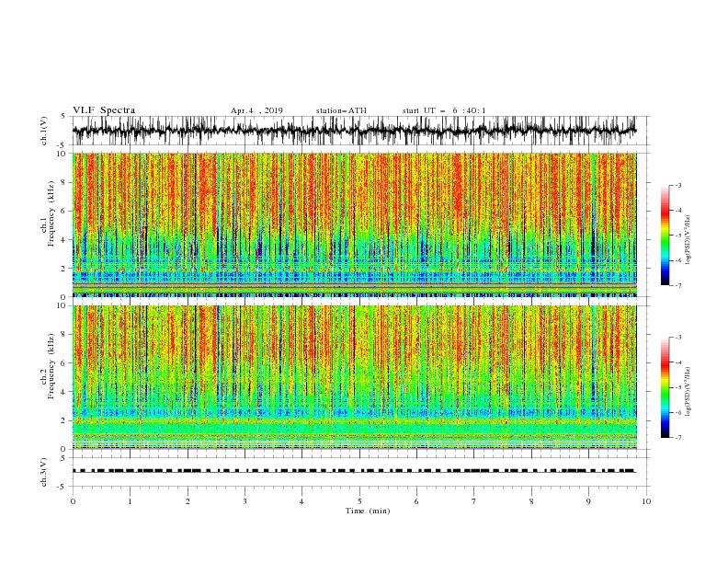Click time axis tick label "3"
The width and height of the screenshot is (728, 563).
(x=245, y=501)
